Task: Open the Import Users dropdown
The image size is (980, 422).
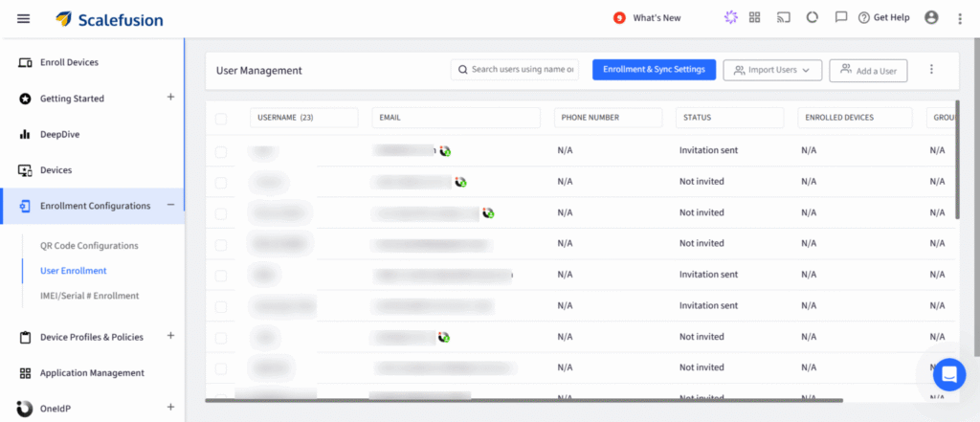Action: (x=772, y=70)
